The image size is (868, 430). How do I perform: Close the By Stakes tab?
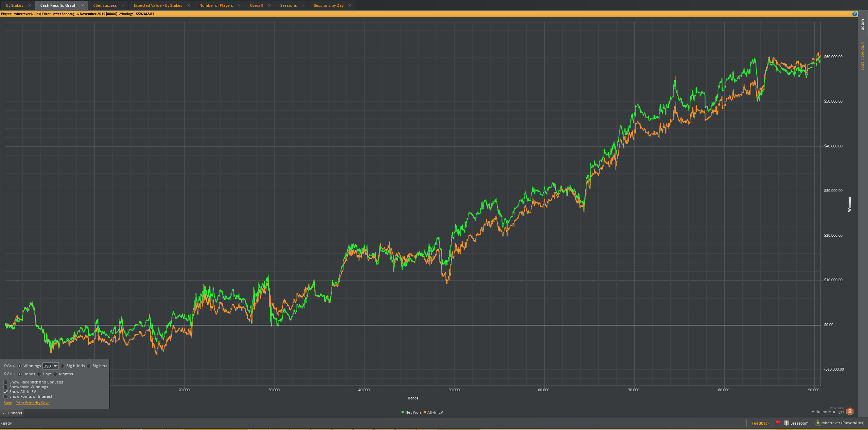coord(30,5)
